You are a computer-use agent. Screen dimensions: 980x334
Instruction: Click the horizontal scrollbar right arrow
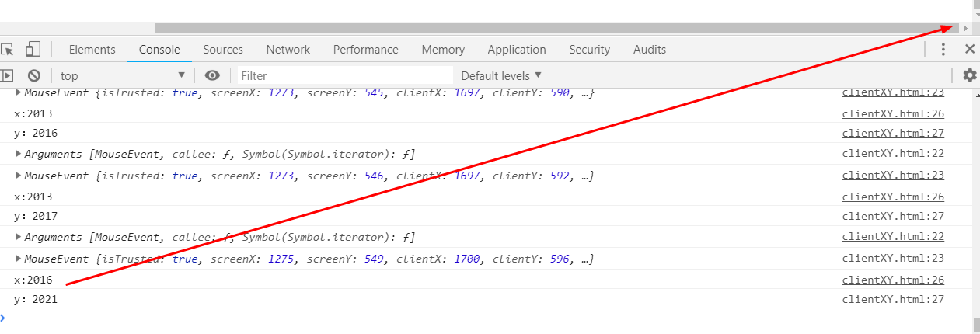coord(966,28)
